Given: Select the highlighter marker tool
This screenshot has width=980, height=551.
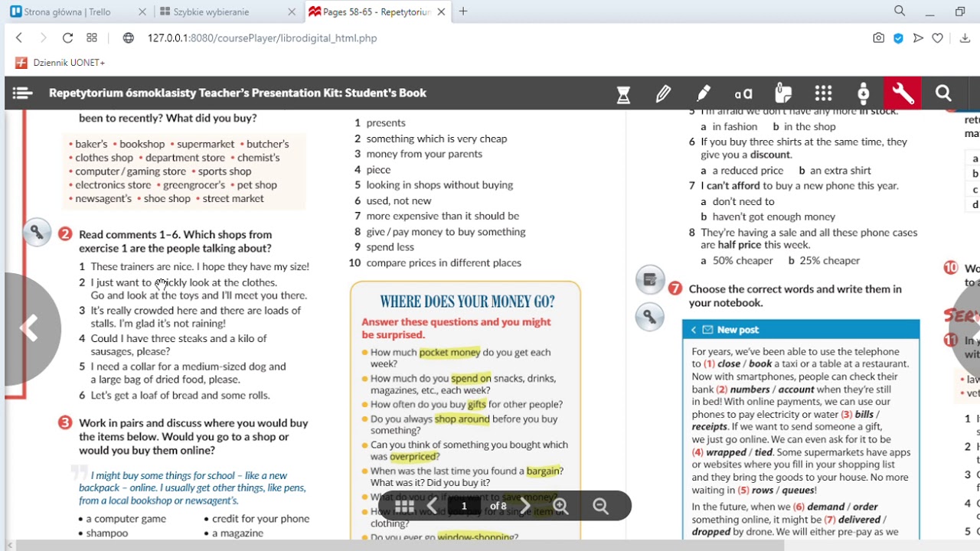Looking at the screenshot, I should 703,93.
